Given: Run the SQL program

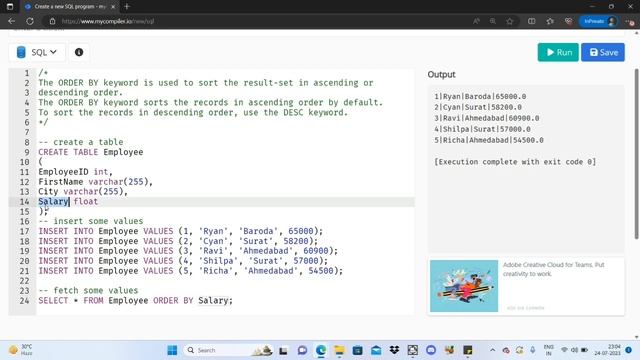Looking at the screenshot, I should coord(558,52).
